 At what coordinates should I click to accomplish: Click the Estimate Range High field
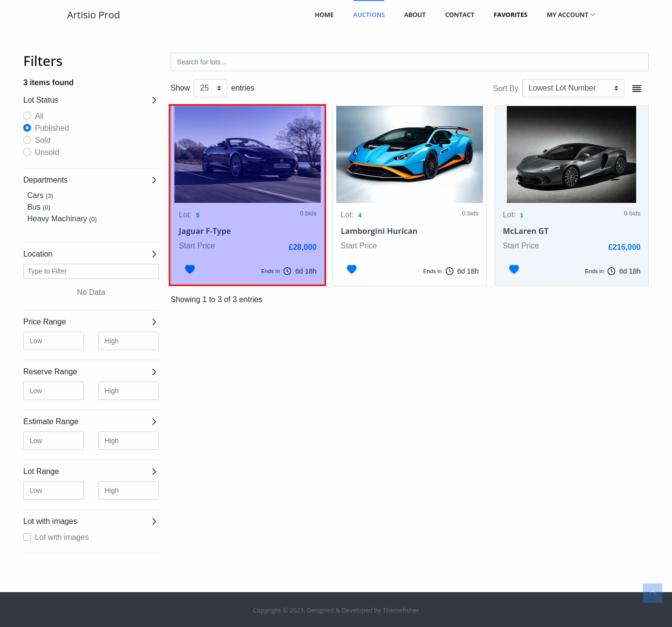[x=128, y=441]
